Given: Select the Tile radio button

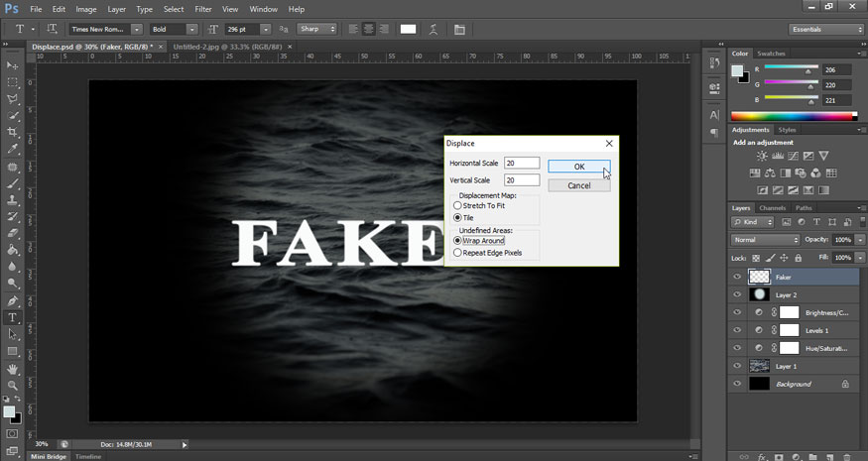Looking at the screenshot, I should [x=457, y=217].
